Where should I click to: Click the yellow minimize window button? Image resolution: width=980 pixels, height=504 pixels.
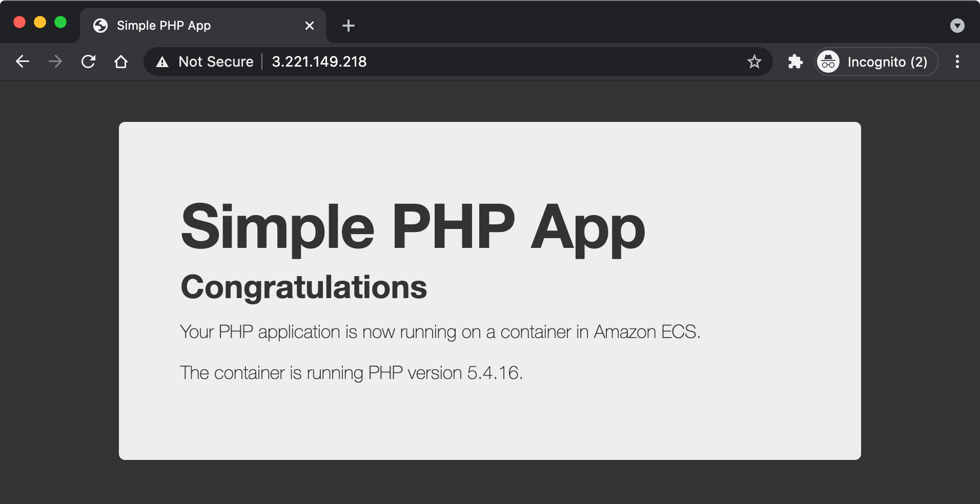coord(40,22)
